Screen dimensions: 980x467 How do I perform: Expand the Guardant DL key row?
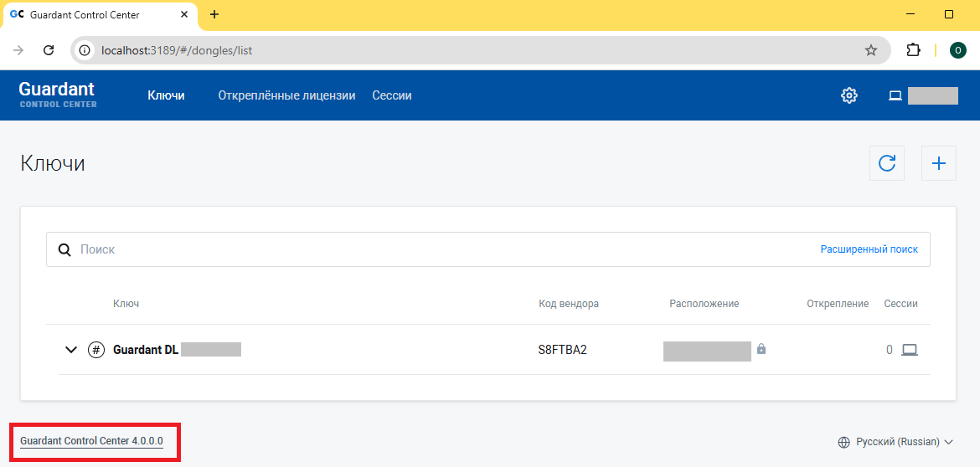pyautogui.click(x=71, y=350)
